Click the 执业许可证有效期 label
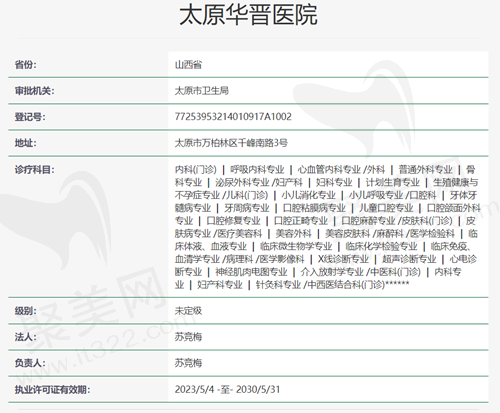The height and width of the screenshot is (413, 500). [52, 389]
